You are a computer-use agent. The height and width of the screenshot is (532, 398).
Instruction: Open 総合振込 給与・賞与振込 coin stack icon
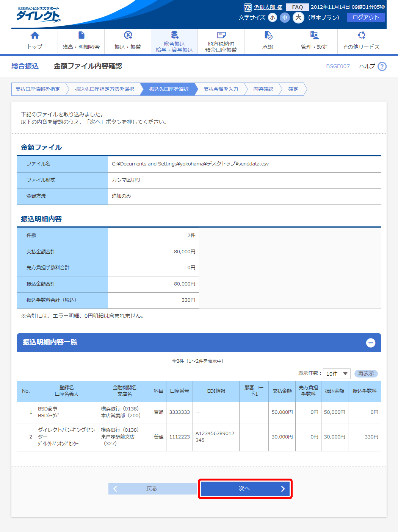click(174, 35)
